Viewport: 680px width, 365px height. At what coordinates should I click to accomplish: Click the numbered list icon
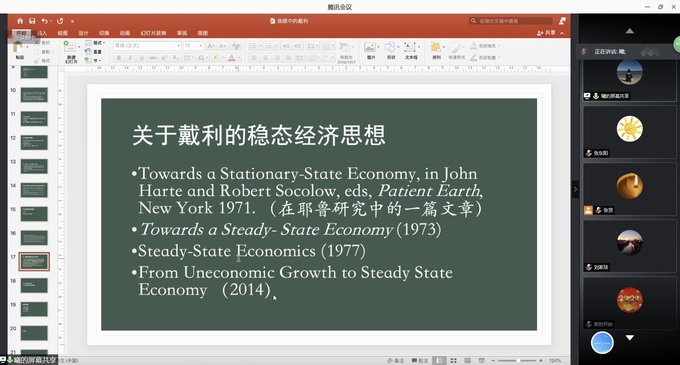pyautogui.click(x=269, y=46)
